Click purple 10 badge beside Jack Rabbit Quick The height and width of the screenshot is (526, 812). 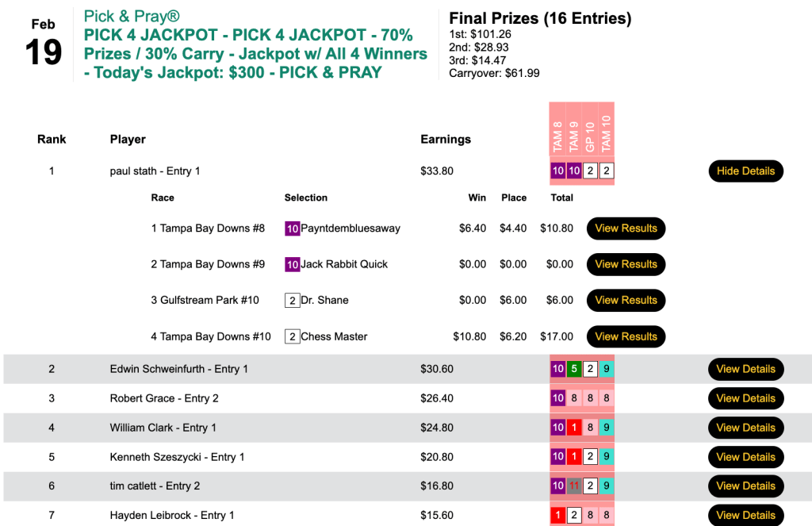click(x=293, y=264)
